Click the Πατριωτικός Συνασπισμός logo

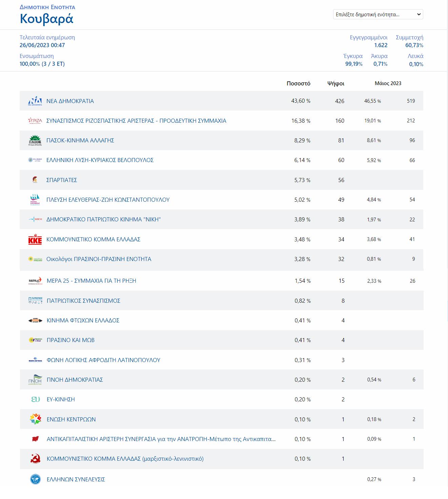35,301
